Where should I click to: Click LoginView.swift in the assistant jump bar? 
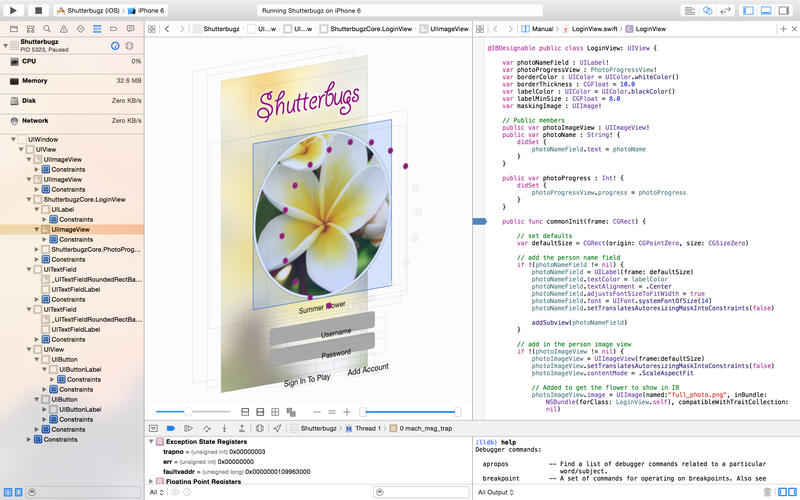coord(596,30)
